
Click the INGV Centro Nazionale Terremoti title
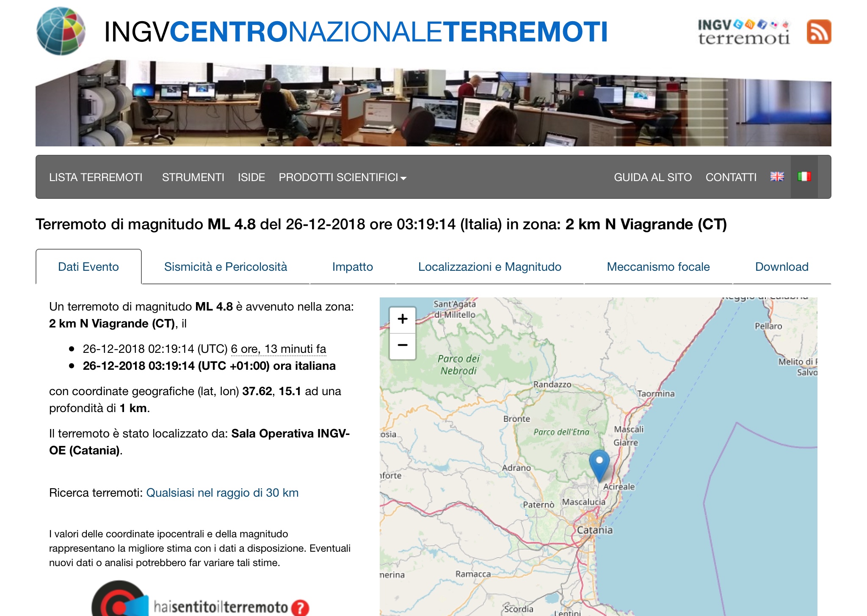[x=356, y=32]
